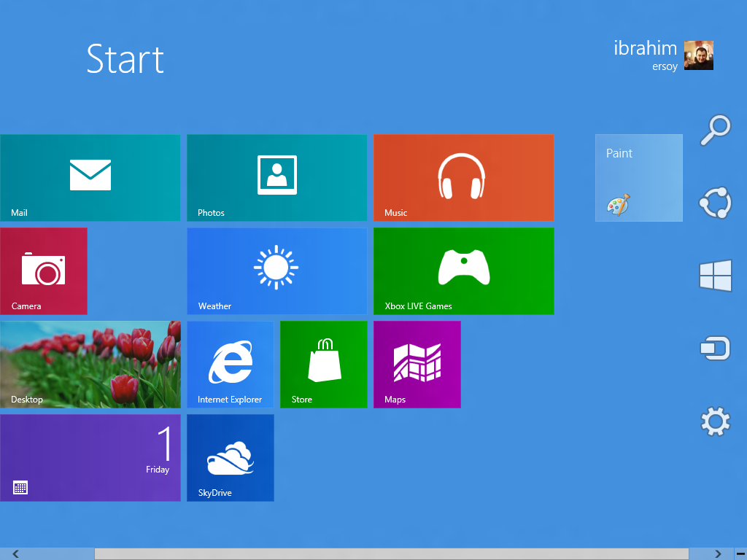Launch the Paint tile

(x=638, y=178)
